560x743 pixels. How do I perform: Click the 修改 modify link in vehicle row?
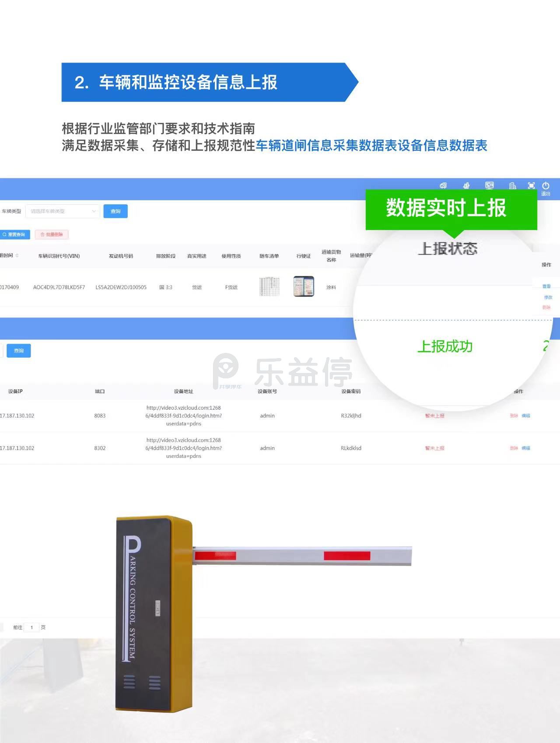click(548, 297)
